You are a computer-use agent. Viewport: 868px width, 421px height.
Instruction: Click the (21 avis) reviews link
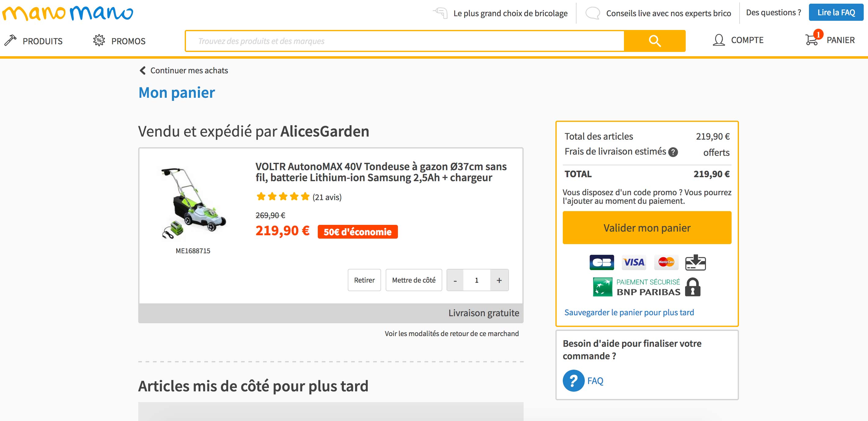(x=327, y=197)
